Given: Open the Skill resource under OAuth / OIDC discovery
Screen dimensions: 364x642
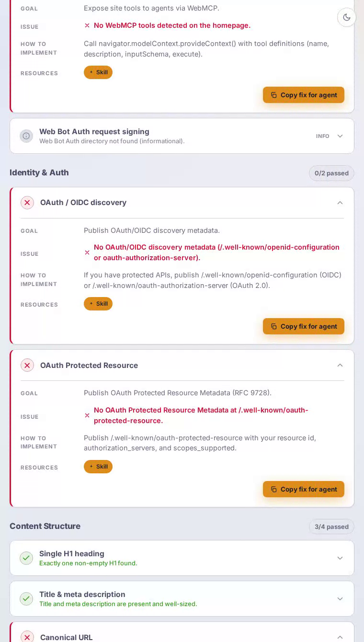Looking at the screenshot, I should [x=98, y=304].
